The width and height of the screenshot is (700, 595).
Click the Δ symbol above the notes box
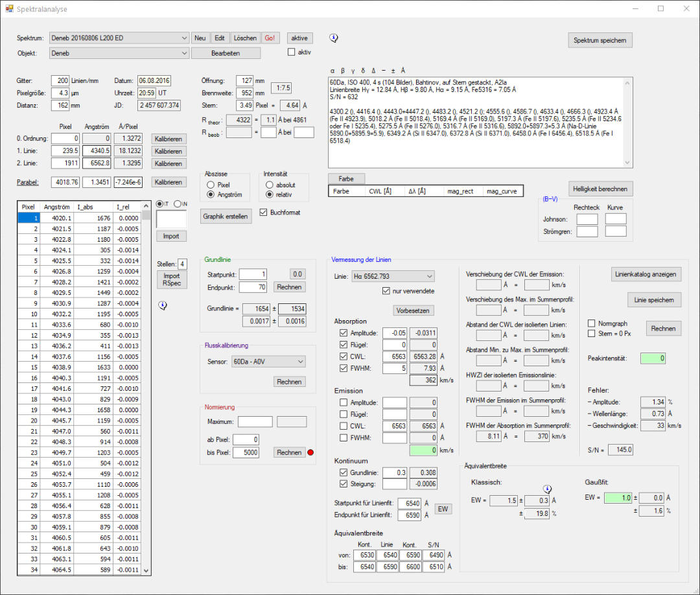373,70
